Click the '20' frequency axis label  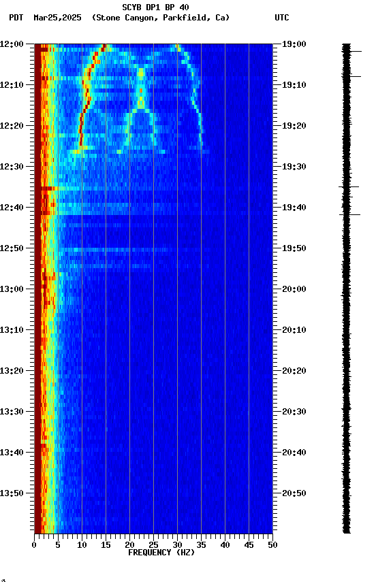click(129, 545)
